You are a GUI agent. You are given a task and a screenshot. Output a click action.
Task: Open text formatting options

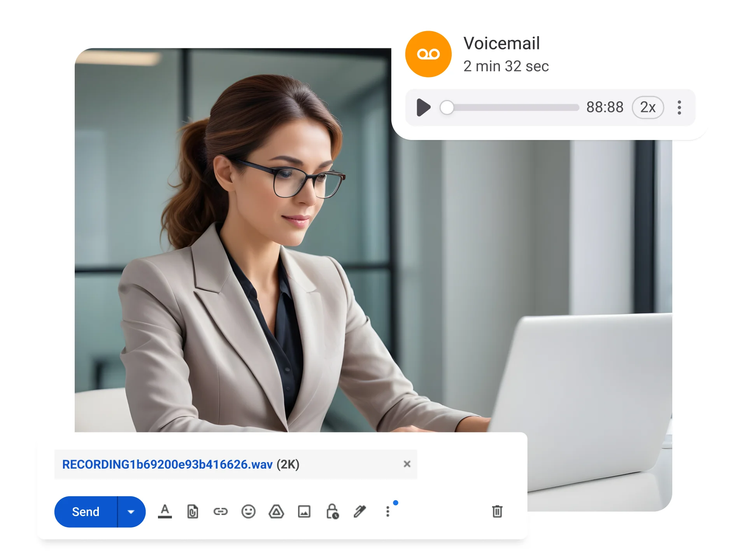coord(165,511)
